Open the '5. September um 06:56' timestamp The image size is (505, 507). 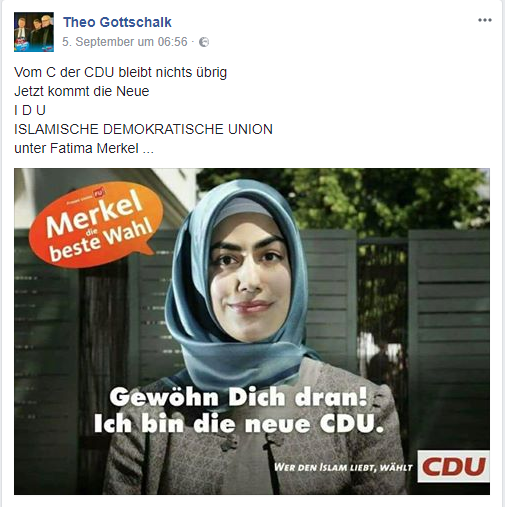125,42
